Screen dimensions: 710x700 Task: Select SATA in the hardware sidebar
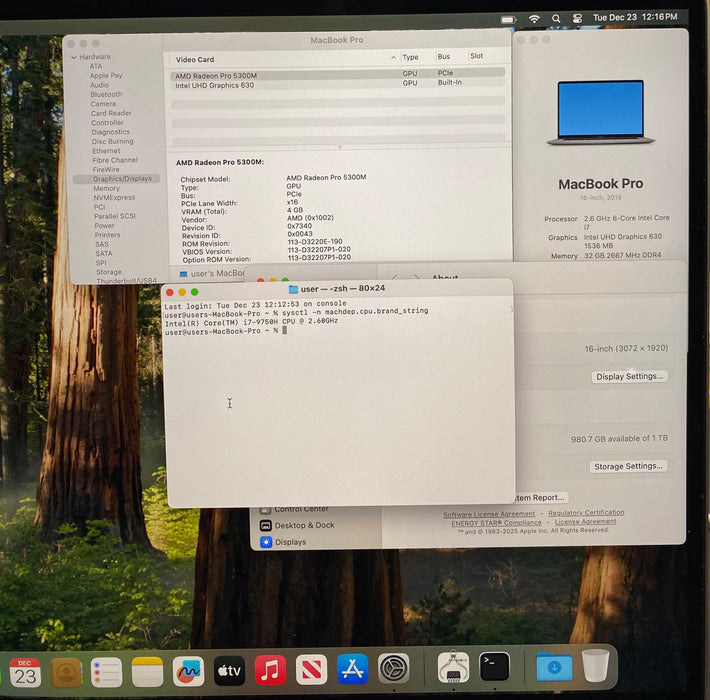[104, 254]
